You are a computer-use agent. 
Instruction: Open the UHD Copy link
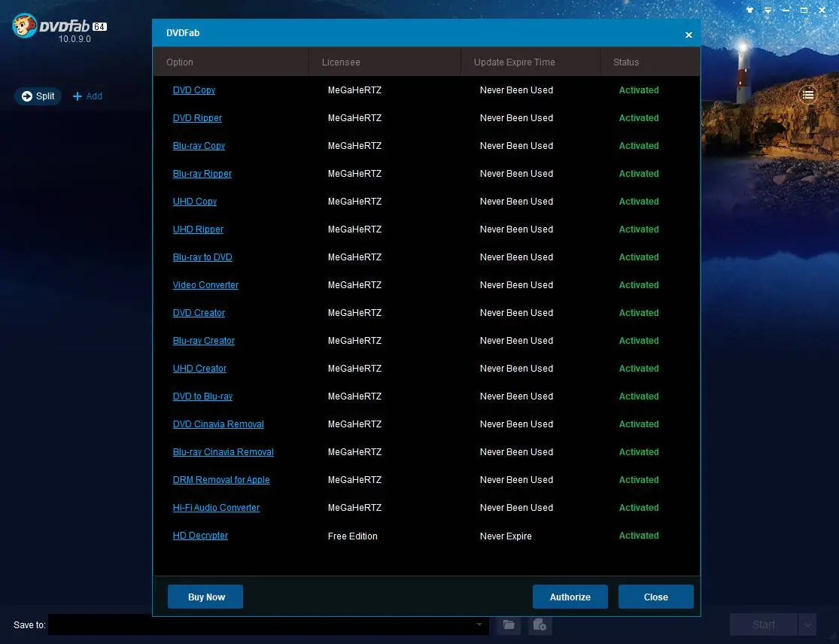[x=195, y=201]
